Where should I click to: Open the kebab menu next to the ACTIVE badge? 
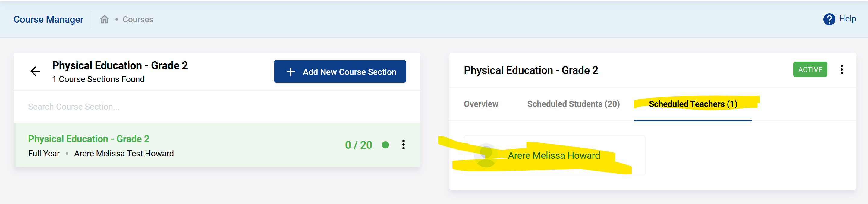(x=842, y=69)
